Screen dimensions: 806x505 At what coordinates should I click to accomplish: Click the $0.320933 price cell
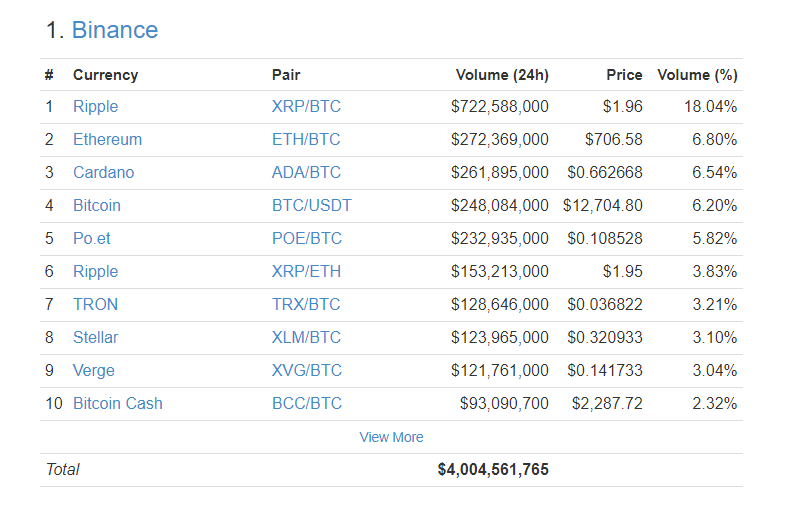pyautogui.click(x=605, y=337)
